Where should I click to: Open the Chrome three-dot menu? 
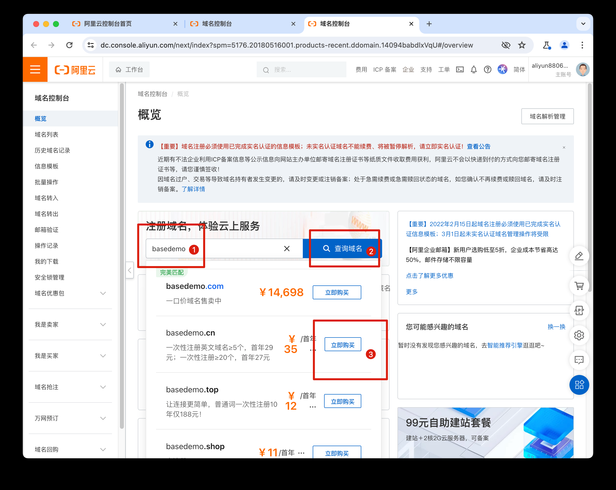tap(582, 45)
